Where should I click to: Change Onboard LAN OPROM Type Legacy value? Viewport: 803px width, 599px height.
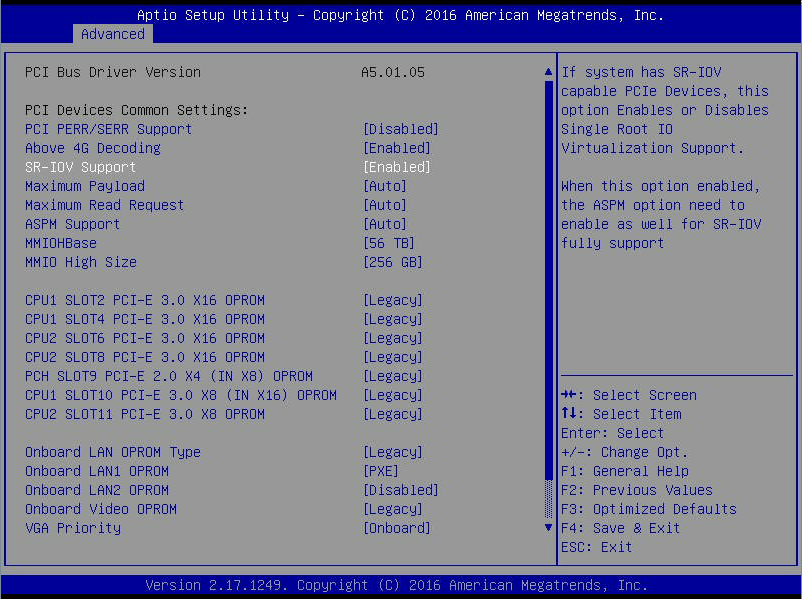pyautogui.click(x=393, y=452)
